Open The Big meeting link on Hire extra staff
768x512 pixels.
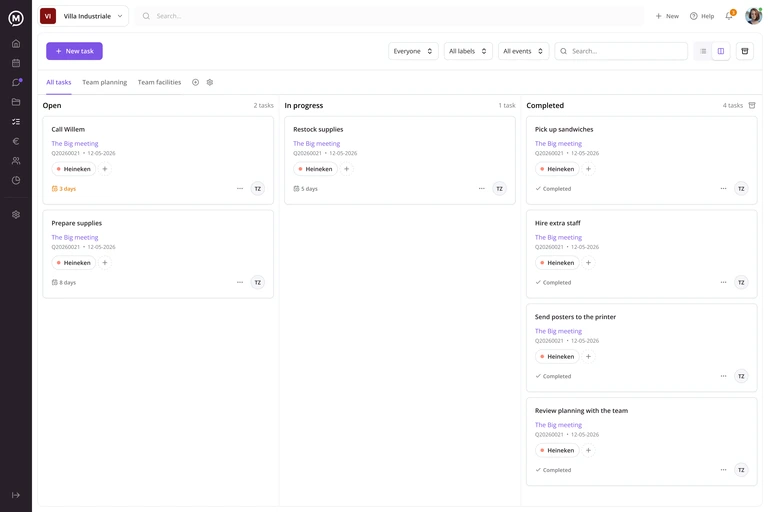click(x=558, y=237)
